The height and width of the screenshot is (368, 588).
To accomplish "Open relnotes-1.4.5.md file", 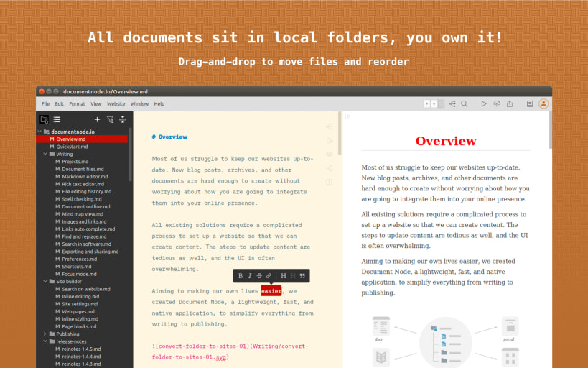I will pyautogui.click(x=82, y=349).
